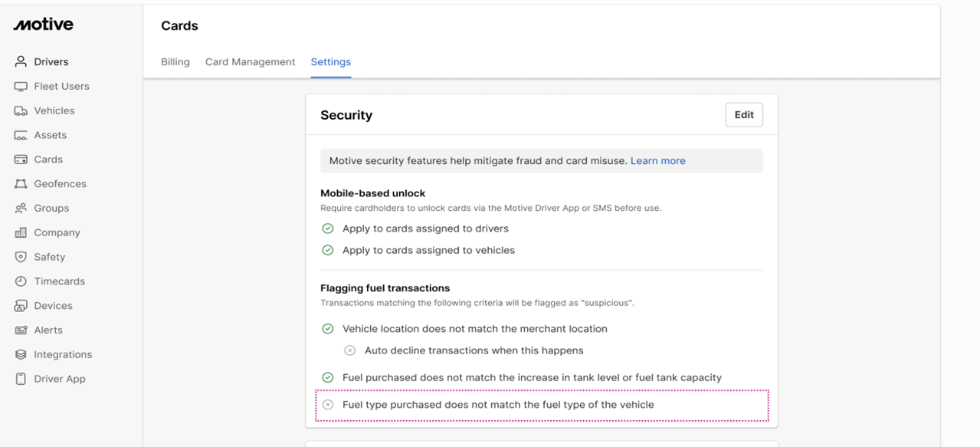
Task: Click the Cards credit card icon
Action: [x=21, y=159]
